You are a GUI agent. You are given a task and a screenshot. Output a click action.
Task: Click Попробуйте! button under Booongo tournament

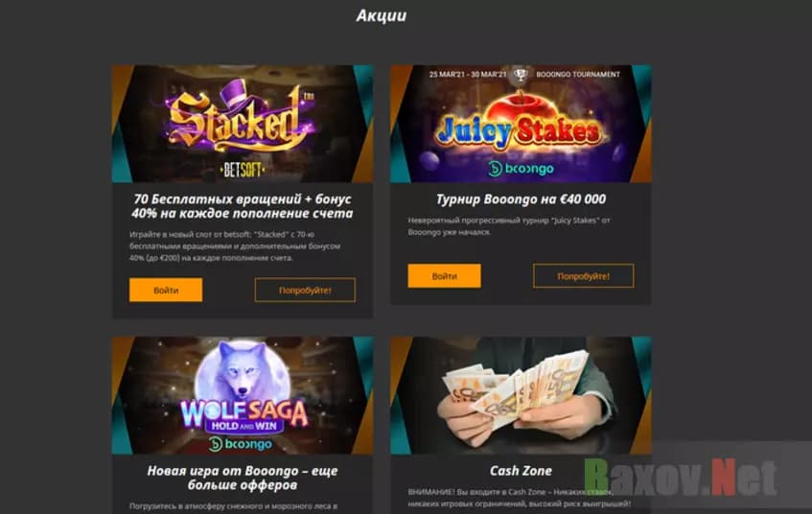click(x=584, y=276)
